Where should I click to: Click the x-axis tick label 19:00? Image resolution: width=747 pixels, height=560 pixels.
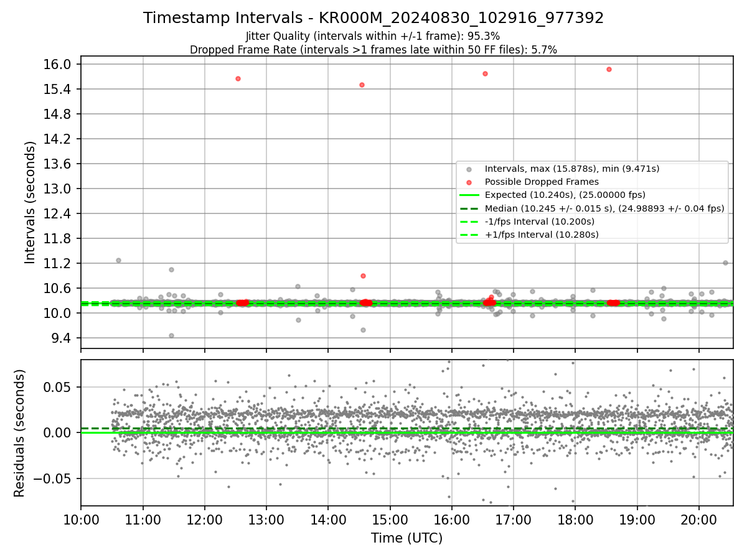tap(637, 520)
